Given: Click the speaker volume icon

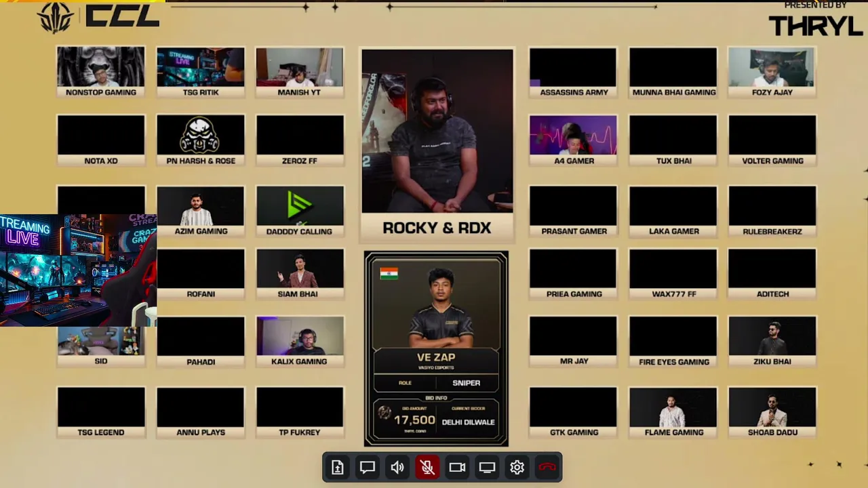Looking at the screenshot, I should click(x=397, y=467).
